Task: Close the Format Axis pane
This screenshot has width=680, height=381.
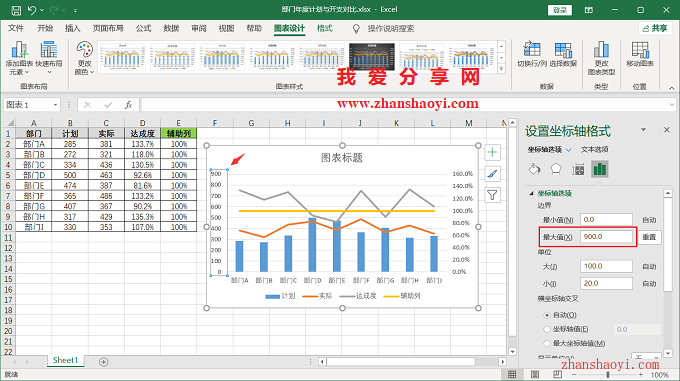Action: click(667, 130)
